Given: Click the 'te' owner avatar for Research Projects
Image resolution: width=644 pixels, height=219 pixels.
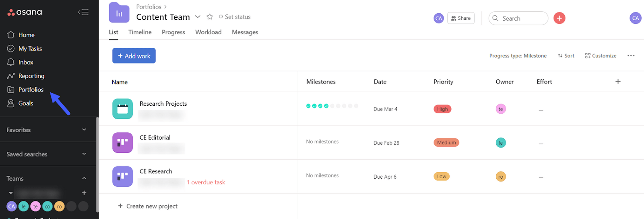Looking at the screenshot, I should 501,109.
